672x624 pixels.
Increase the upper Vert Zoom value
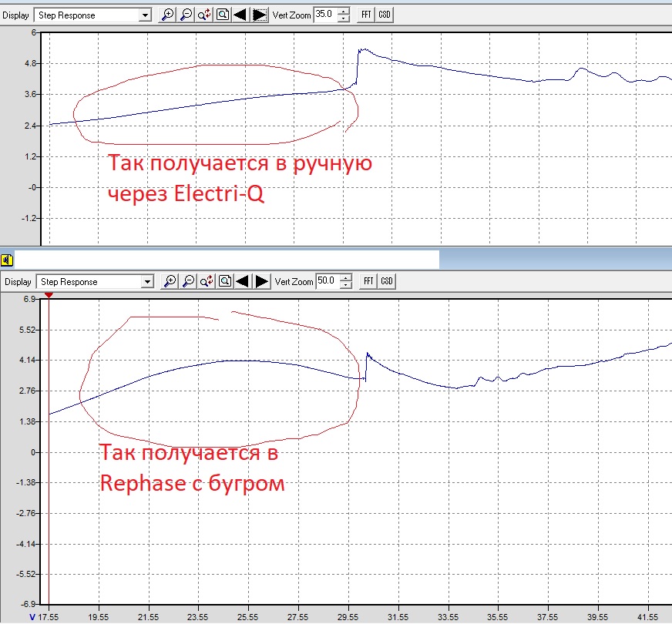(344, 11)
